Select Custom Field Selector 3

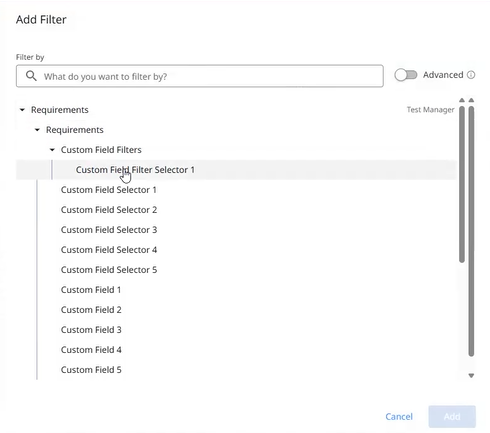109,230
